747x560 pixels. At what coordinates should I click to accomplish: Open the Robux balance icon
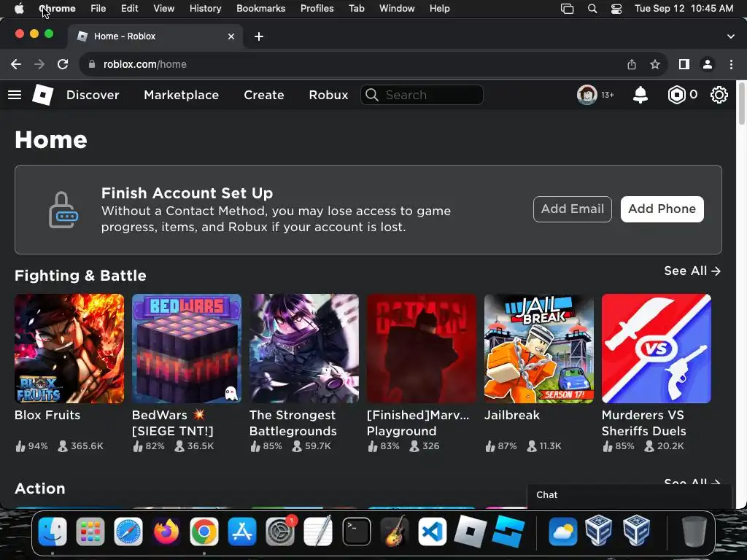676,95
